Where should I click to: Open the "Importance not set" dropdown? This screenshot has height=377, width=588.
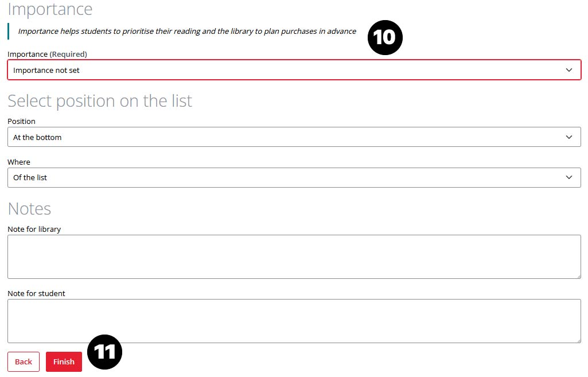[x=287, y=70]
